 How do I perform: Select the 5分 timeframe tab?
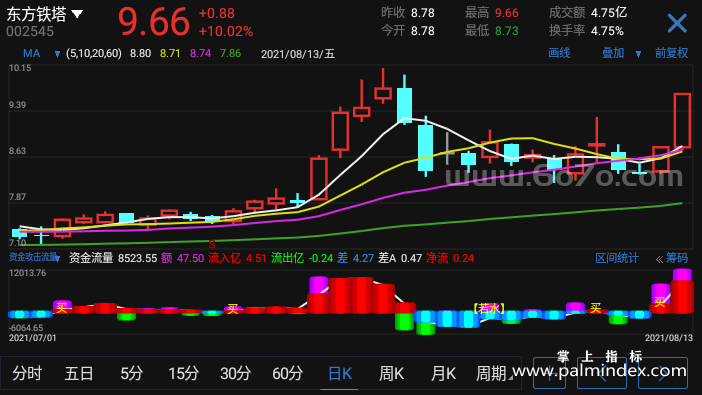coord(131,373)
